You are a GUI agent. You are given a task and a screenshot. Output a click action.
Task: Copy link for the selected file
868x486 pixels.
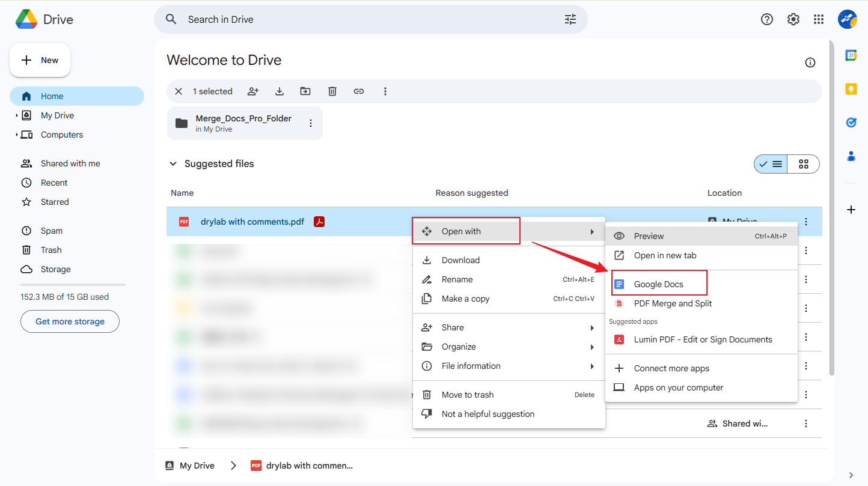(x=359, y=91)
